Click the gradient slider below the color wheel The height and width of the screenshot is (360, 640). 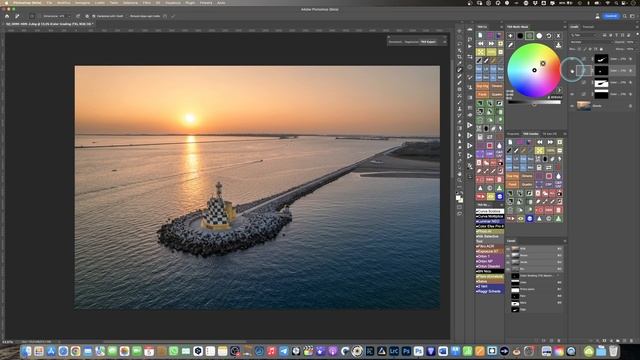tap(535, 102)
